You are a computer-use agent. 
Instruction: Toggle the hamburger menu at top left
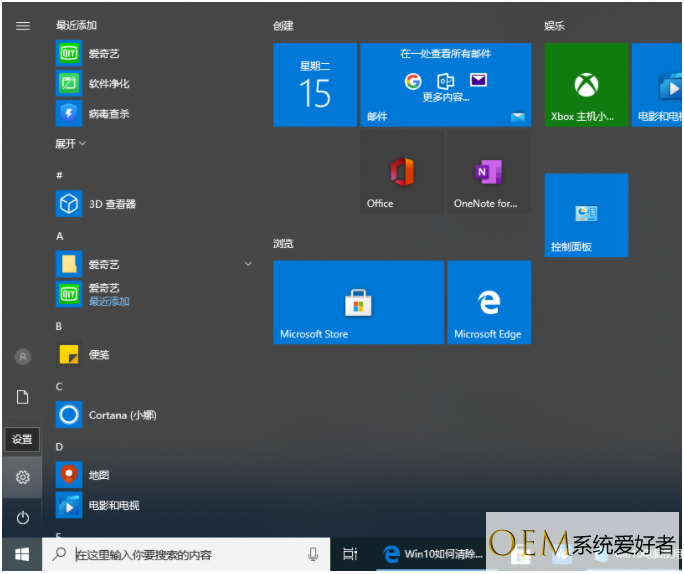click(22, 26)
